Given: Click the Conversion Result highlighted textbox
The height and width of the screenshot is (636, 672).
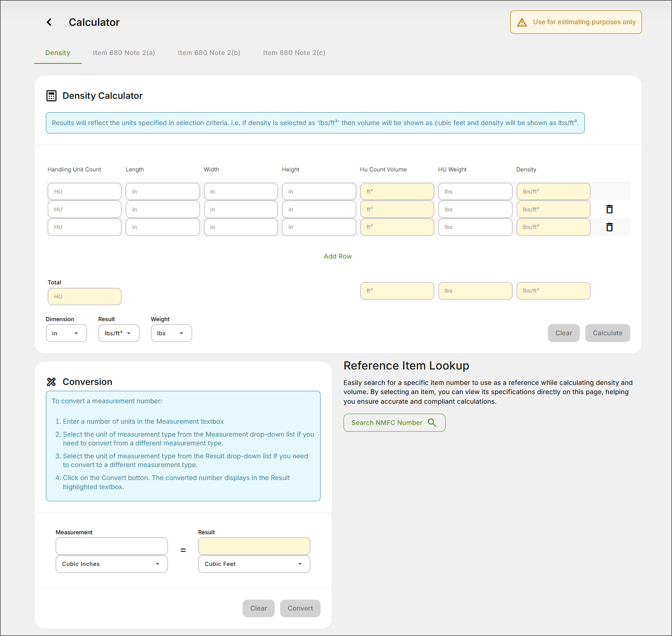Looking at the screenshot, I should click(x=254, y=546).
